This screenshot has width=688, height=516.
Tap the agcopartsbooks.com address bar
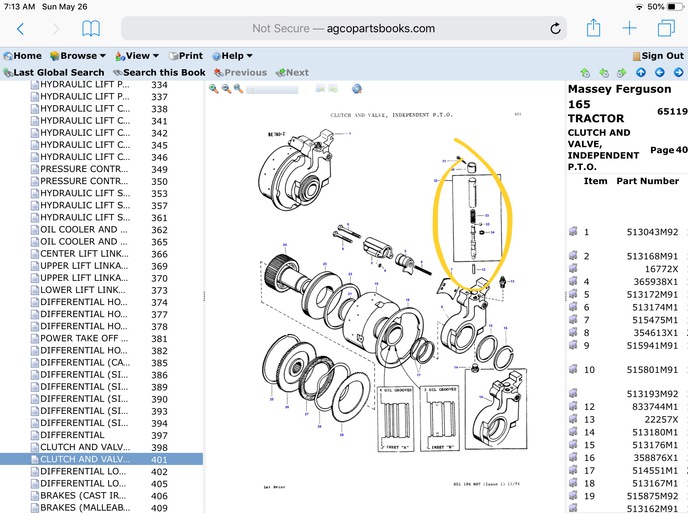click(x=344, y=29)
